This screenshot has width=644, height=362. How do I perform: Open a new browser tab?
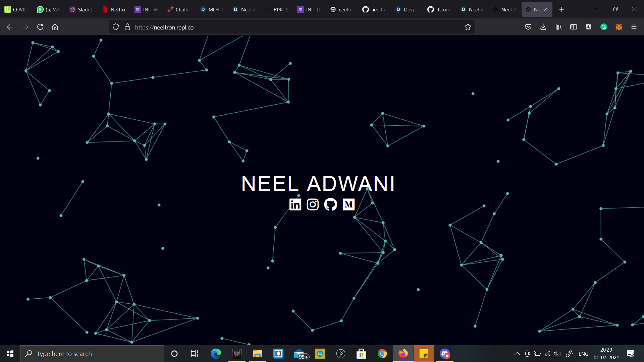pyautogui.click(x=562, y=9)
